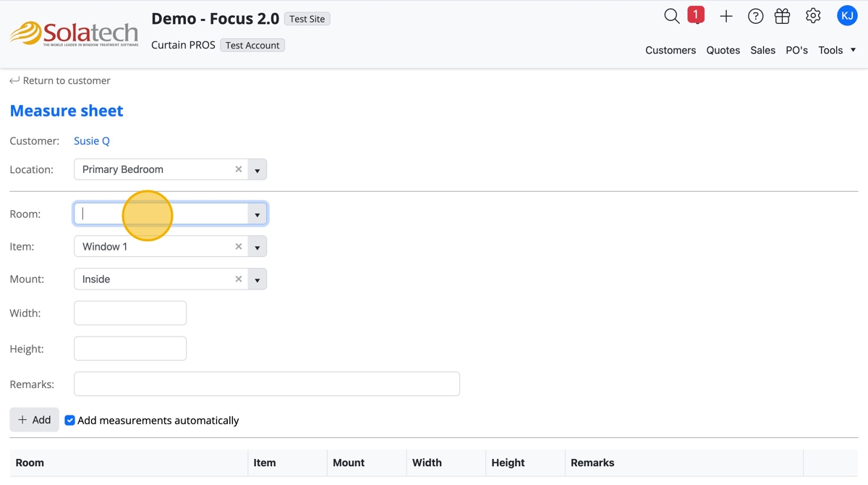Open the KJ user avatar

pyautogui.click(x=847, y=16)
